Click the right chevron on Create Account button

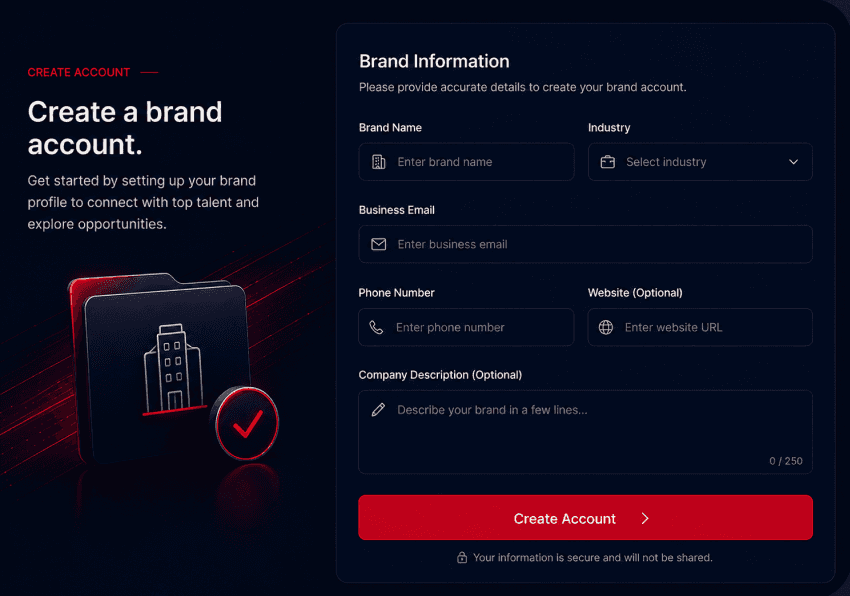(645, 518)
